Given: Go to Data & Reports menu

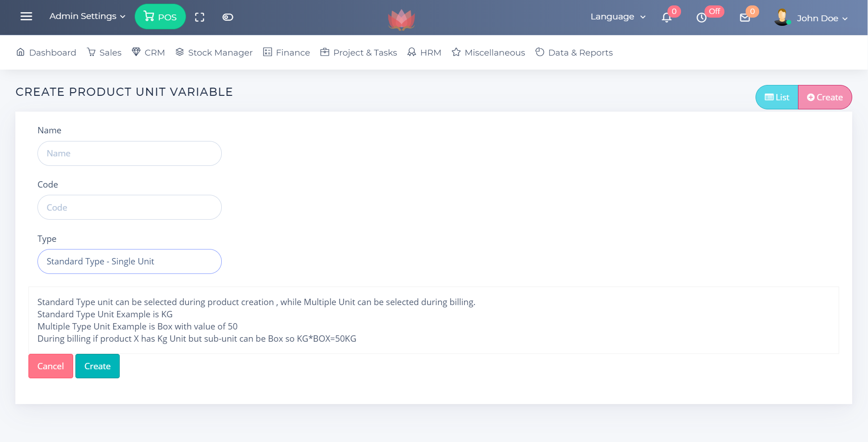Looking at the screenshot, I should [x=574, y=52].
